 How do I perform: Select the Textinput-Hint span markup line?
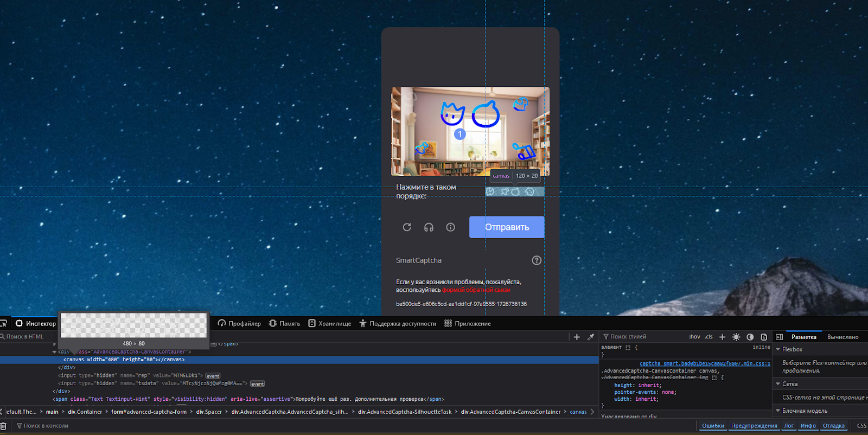point(248,399)
